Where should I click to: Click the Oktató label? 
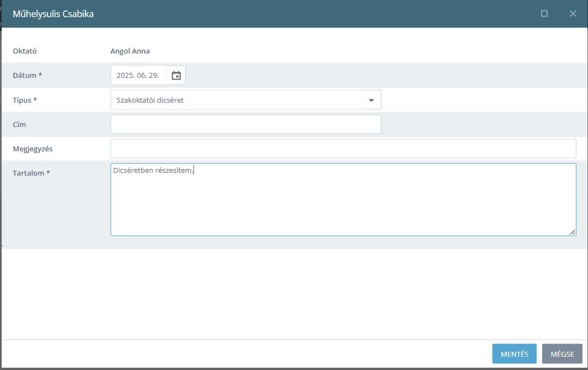25,51
